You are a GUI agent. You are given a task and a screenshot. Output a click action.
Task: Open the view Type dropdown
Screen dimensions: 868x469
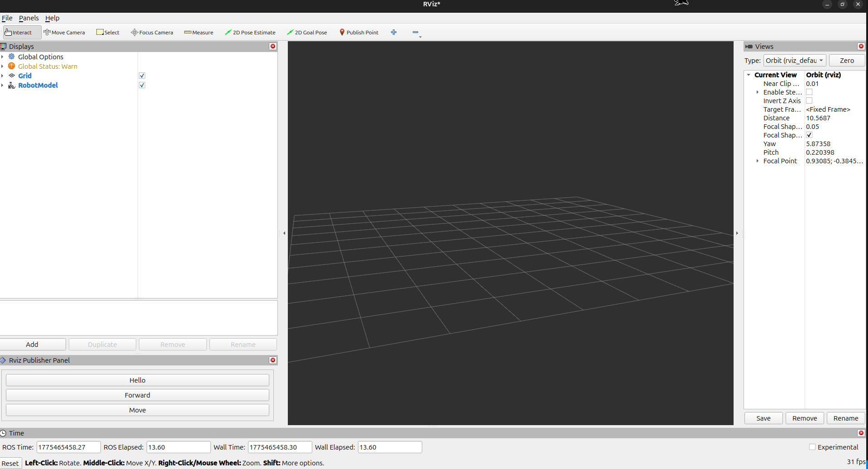pos(795,61)
